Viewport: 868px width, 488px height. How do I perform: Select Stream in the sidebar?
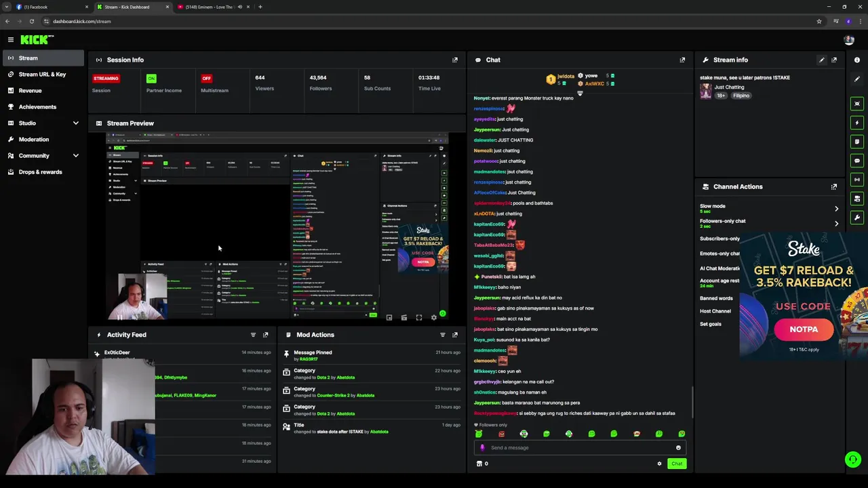(42, 58)
